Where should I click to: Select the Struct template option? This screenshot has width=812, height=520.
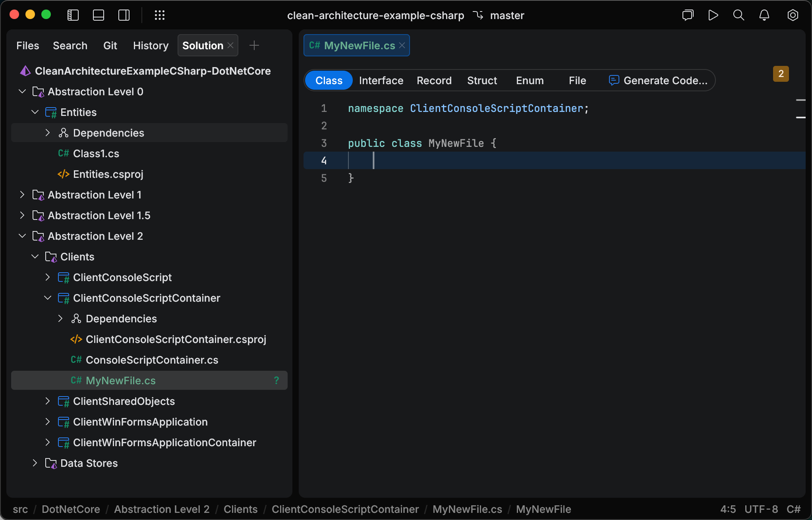click(482, 80)
